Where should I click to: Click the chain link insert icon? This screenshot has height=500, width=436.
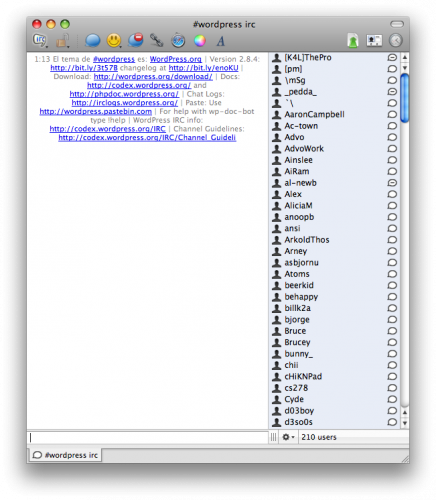coord(156,40)
